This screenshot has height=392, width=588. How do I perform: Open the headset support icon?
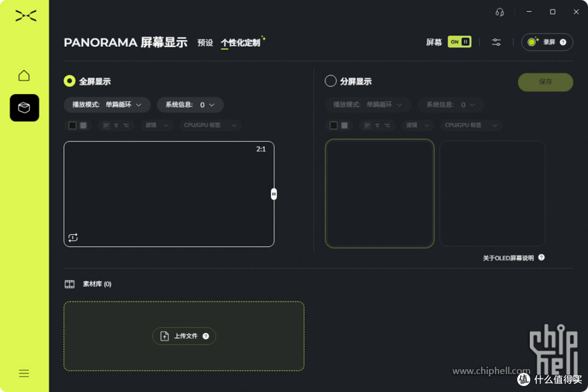click(x=499, y=12)
